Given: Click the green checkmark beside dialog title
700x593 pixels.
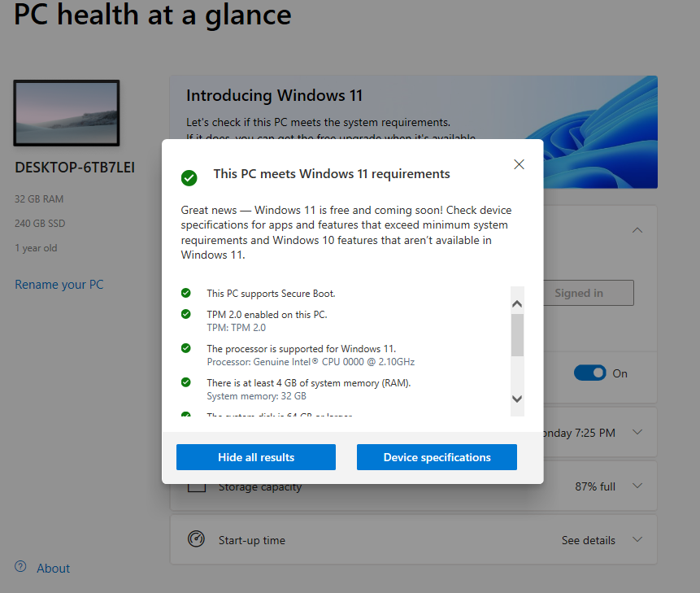Looking at the screenshot, I should (189, 177).
